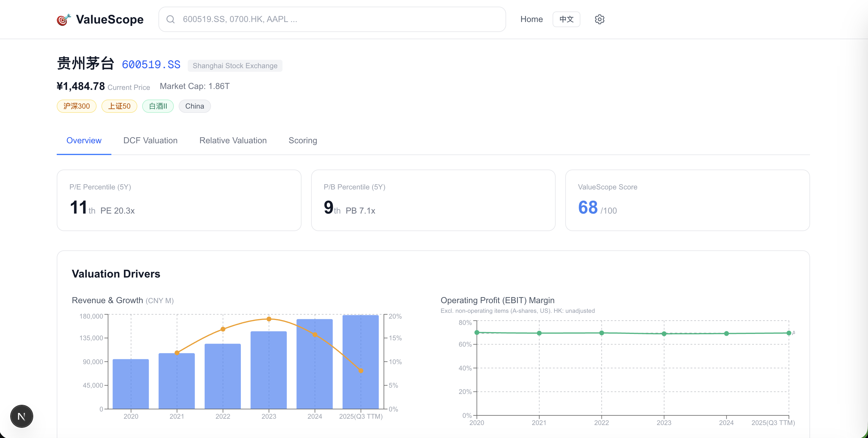Click the 沪深300 index tag
The image size is (868, 438).
pos(76,106)
